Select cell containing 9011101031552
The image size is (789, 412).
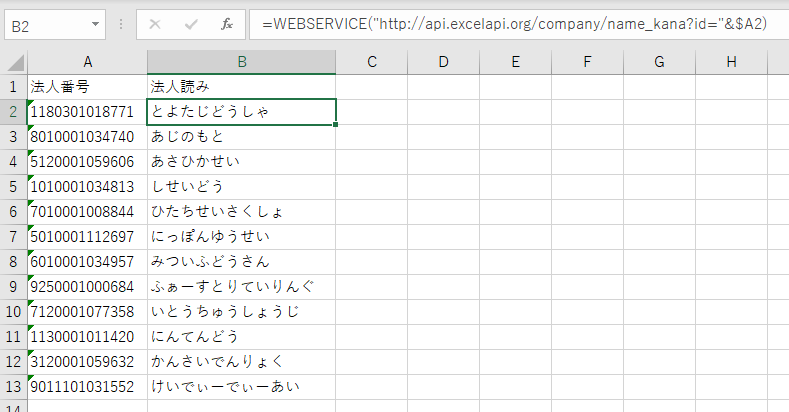(x=88, y=386)
